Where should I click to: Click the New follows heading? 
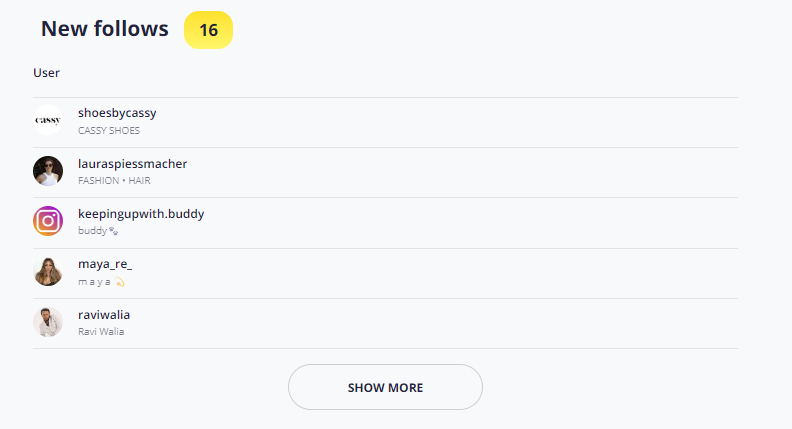pos(105,29)
